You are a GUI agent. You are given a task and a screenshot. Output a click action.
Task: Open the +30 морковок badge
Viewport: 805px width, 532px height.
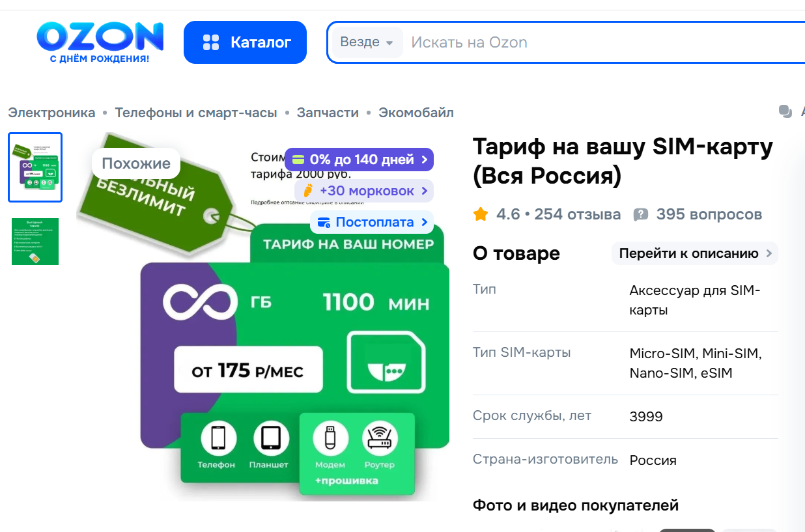coord(364,191)
